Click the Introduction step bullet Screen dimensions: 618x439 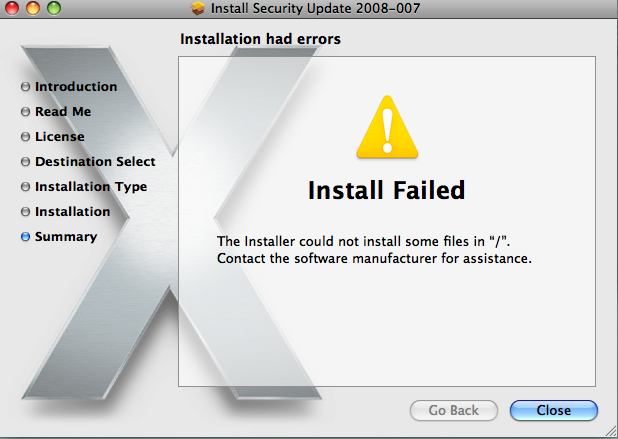[25, 87]
